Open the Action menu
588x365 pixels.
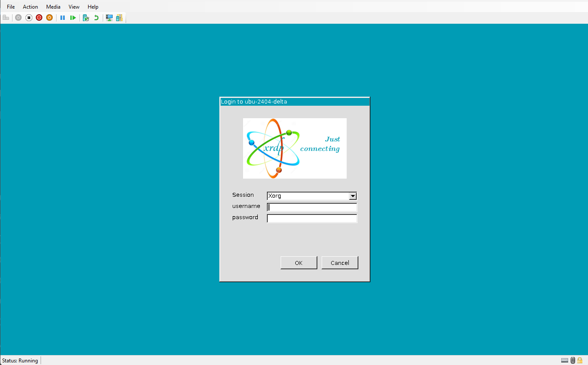[x=30, y=7]
